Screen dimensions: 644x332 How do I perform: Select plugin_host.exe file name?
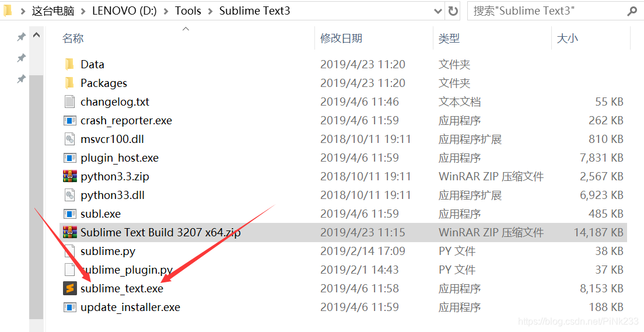(x=120, y=158)
